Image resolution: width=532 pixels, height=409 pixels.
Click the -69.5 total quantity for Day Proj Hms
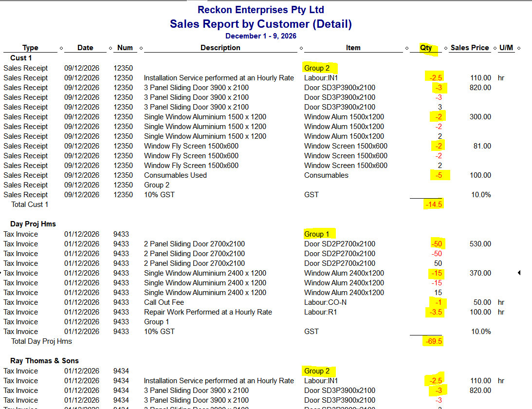click(x=434, y=341)
